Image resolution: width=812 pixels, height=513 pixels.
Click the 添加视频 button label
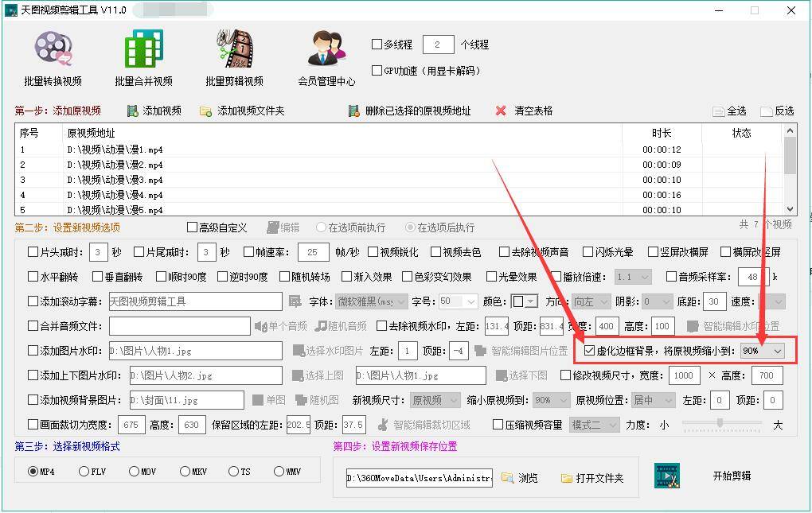pos(162,111)
